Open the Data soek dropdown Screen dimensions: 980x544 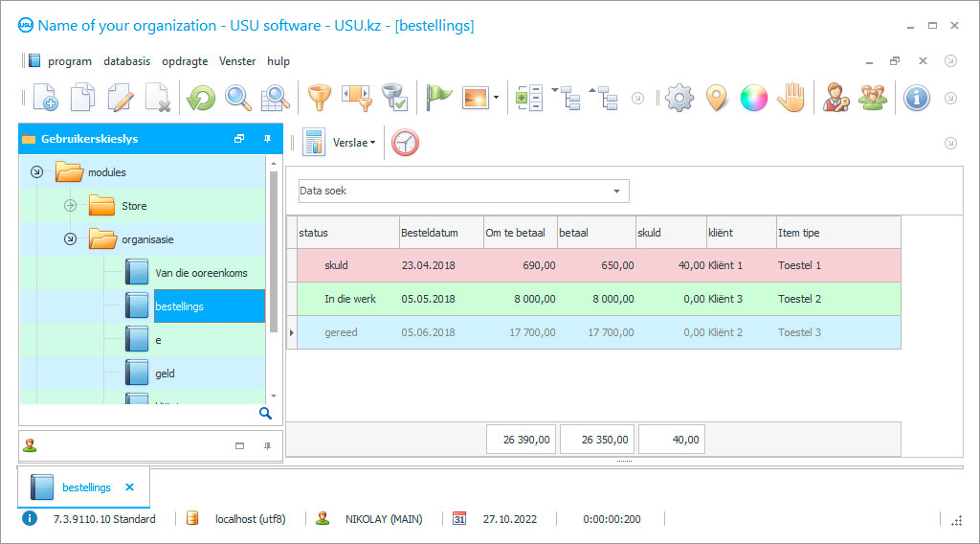tap(616, 192)
